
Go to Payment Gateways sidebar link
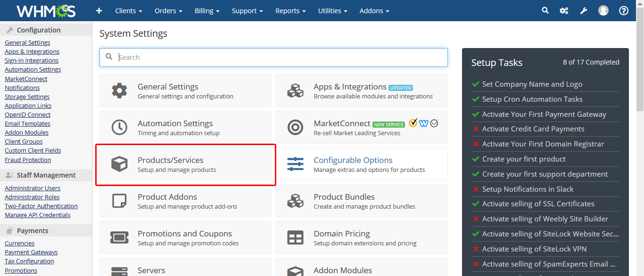click(31, 252)
